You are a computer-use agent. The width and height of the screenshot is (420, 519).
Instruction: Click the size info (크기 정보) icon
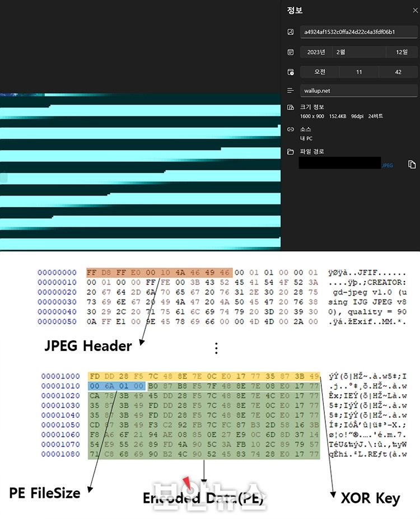click(290, 107)
